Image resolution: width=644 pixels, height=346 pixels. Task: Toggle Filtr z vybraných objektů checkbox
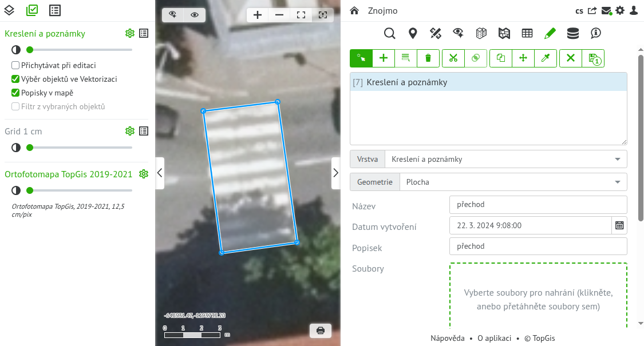tap(15, 106)
